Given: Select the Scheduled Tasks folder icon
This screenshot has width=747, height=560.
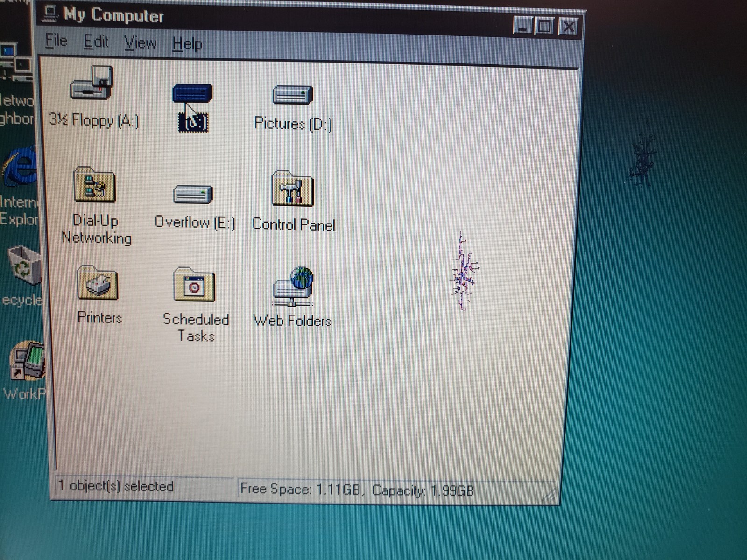Looking at the screenshot, I should point(194,284).
